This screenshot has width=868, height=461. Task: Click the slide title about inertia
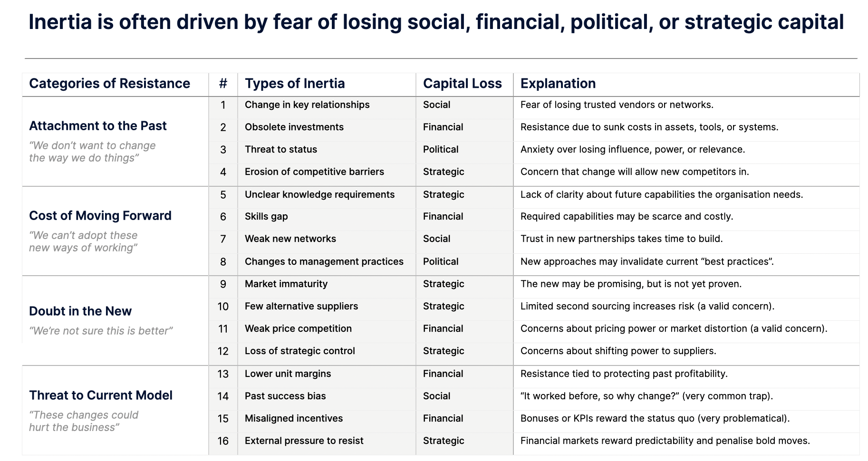coord(436,22)
